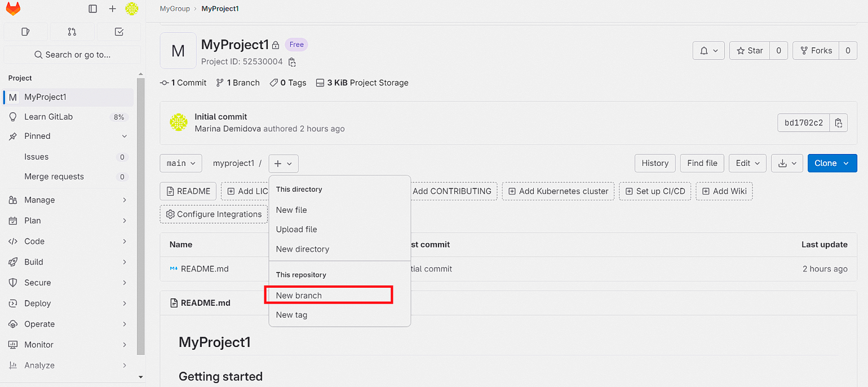This screenshot has width=868, height=387.
Task: Open Issues in the sidebar
Action: [69, 157]
